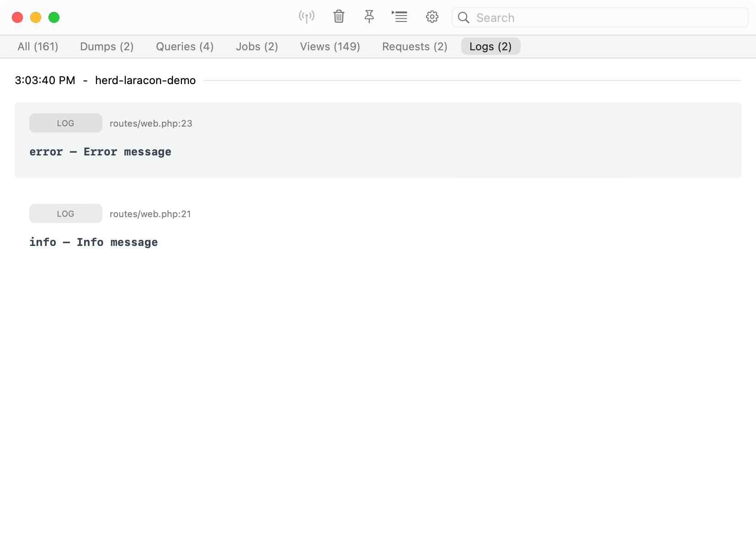
Task: Open the Requests (2) tab
Action: pyautogui.click(x=415, y=47)
